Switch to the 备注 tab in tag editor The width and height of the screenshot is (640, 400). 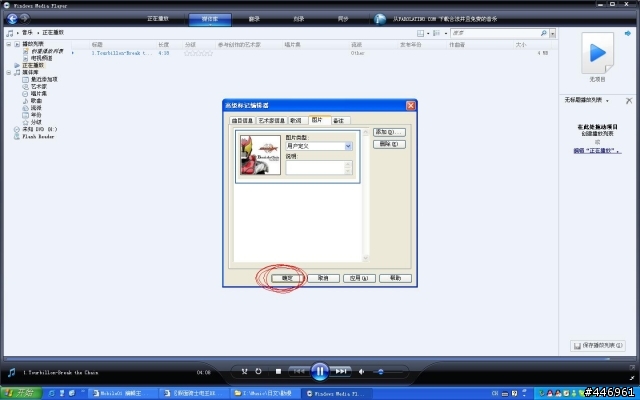click(339, 120)
